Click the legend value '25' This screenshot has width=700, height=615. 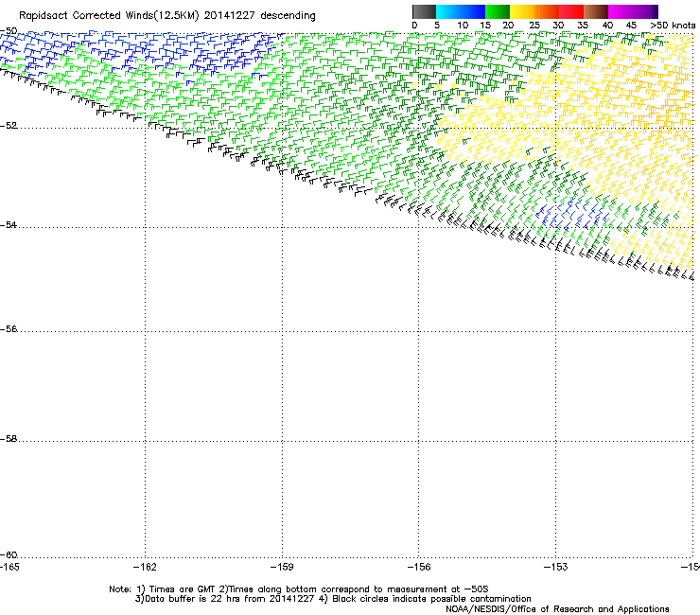(x=534, y=26)
